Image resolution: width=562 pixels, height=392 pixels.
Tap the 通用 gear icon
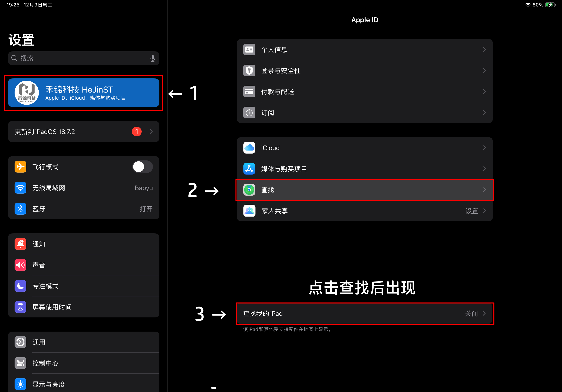point(20,342)
